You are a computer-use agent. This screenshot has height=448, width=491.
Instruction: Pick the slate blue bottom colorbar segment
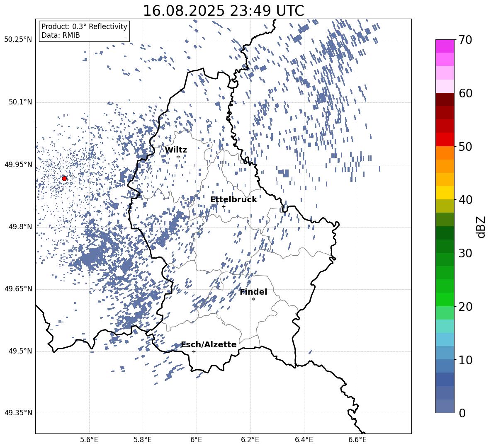tap(445, 406)
